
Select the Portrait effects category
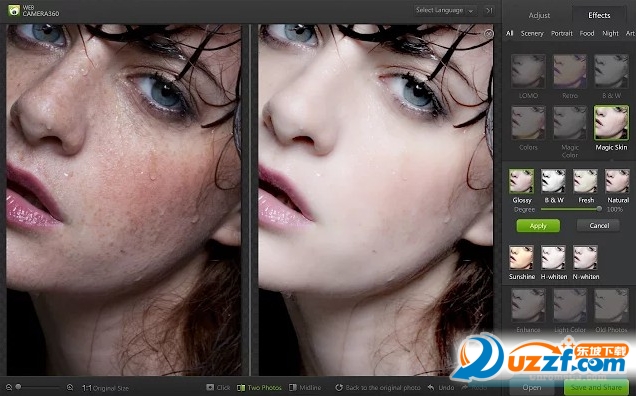562,33
